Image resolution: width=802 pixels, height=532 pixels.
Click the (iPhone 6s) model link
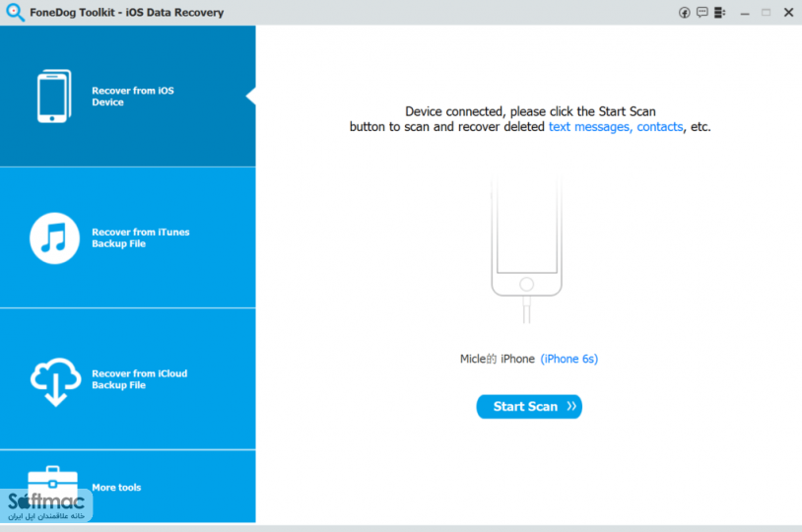coord(568,359)
